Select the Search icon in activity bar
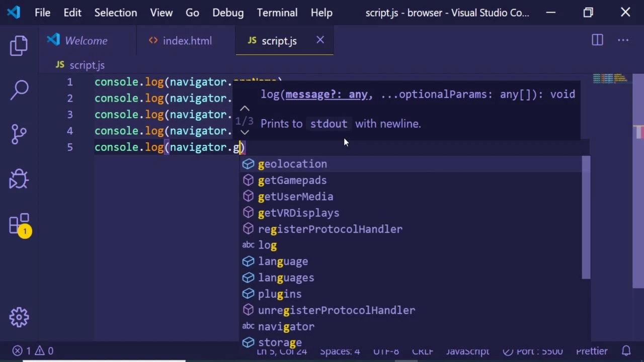This screenshot has height=362, width=644. pyautogui.click(x=19, y=89)
